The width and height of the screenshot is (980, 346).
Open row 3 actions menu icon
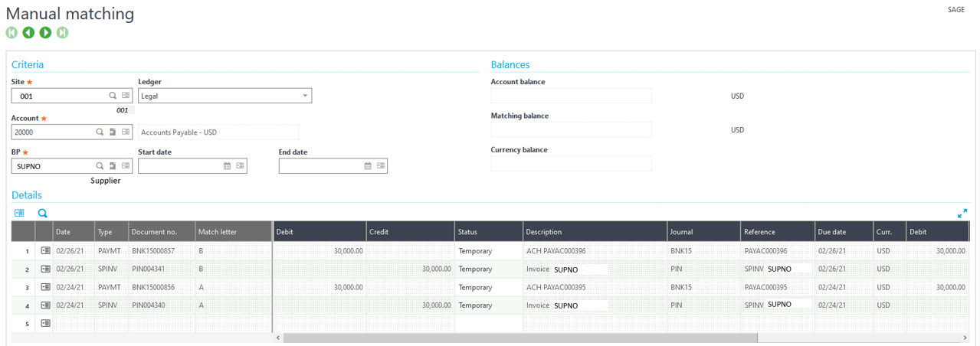point(45,287)
